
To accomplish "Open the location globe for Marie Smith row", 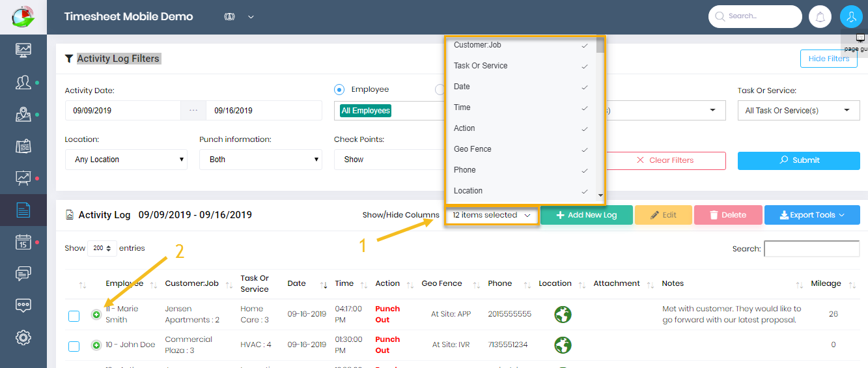I will [x=563, y=315].
